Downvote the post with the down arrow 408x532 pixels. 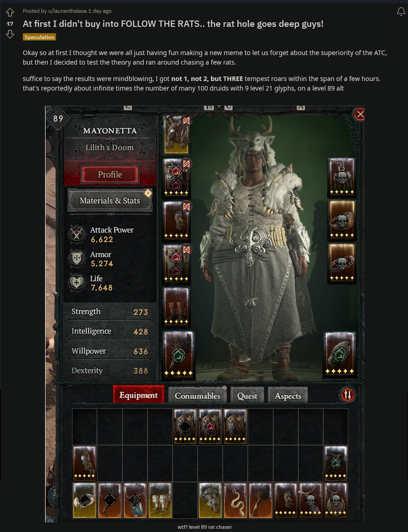[10, 34]
